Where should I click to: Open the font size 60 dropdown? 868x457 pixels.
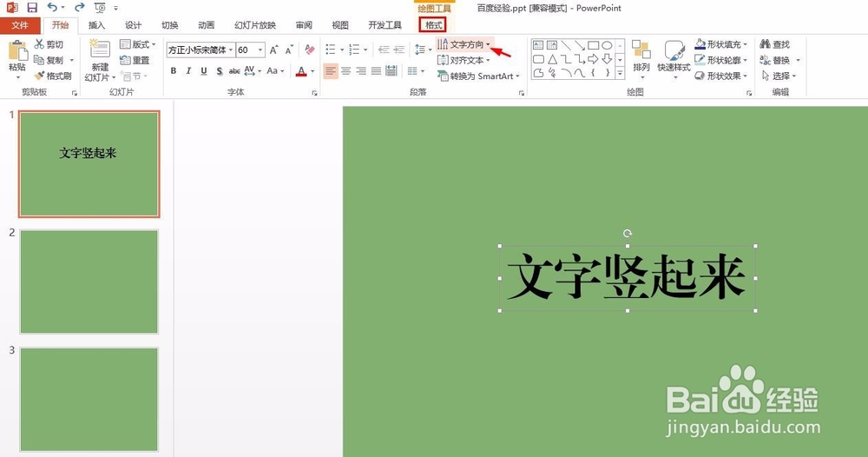pos(260,50)
